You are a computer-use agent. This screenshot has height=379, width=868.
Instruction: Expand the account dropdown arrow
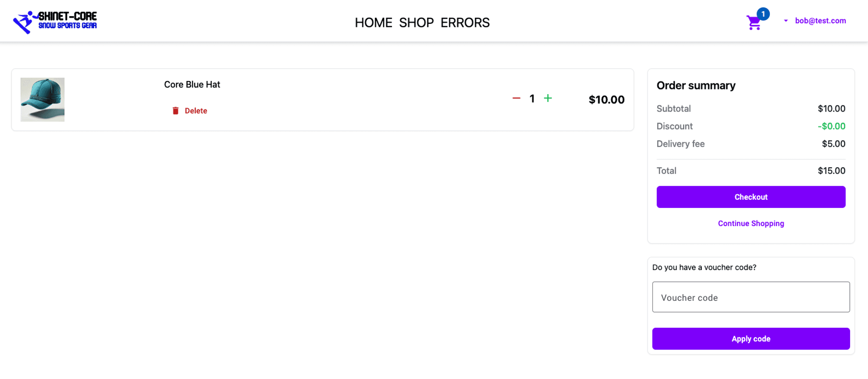(x=786, y=21)
